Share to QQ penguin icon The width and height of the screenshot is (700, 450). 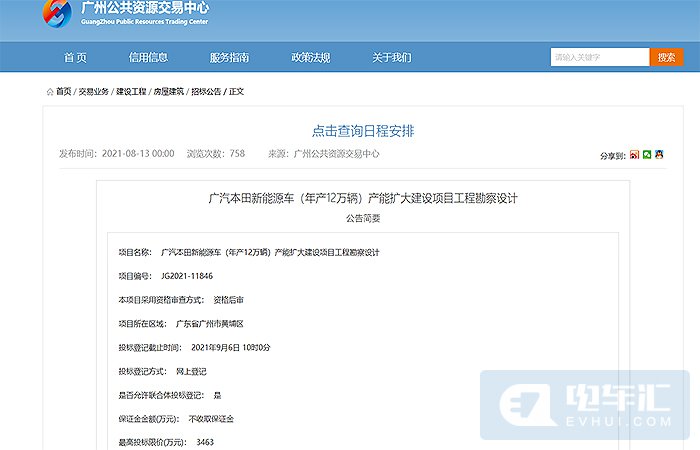pyautogui.click(x=659, y=154)
